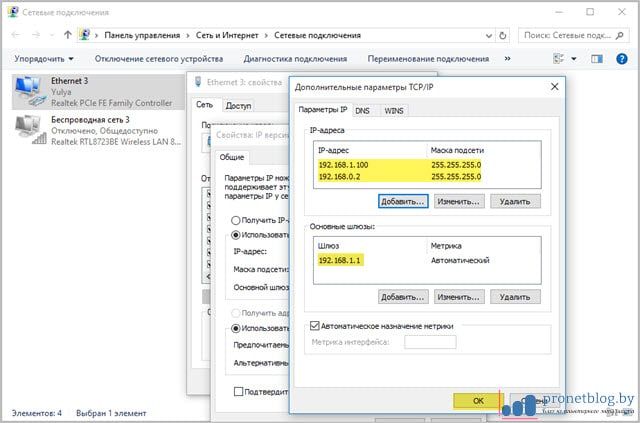Select gateway 192.168.1.1 row
The height and width of the screenshot is (423, 640).
pyautogui.click(x=340, y=260)
